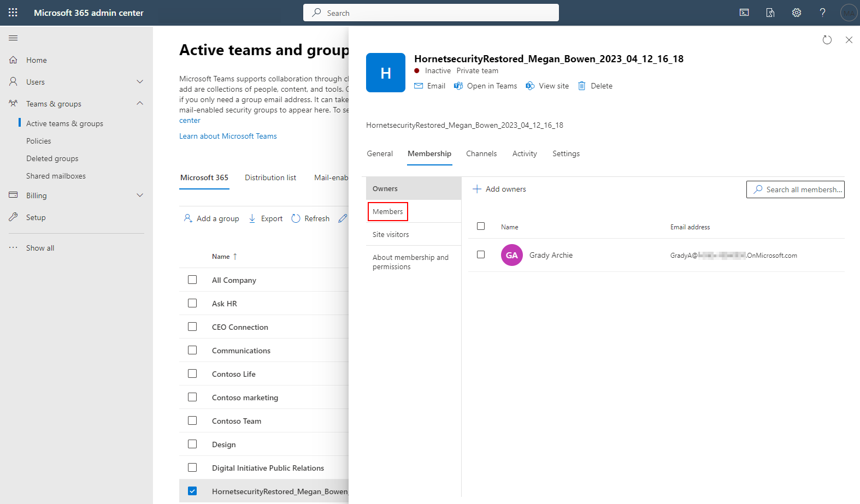This screenshot has width=860, height=504.
Task: Click the Design group name
Action: tap(224, 444)
